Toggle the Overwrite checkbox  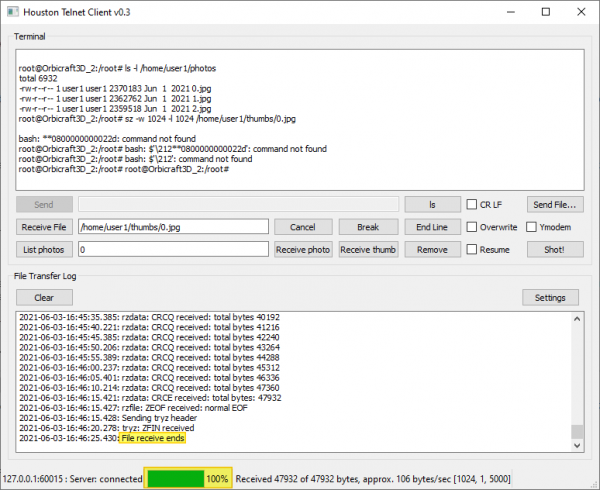point(473,227)
